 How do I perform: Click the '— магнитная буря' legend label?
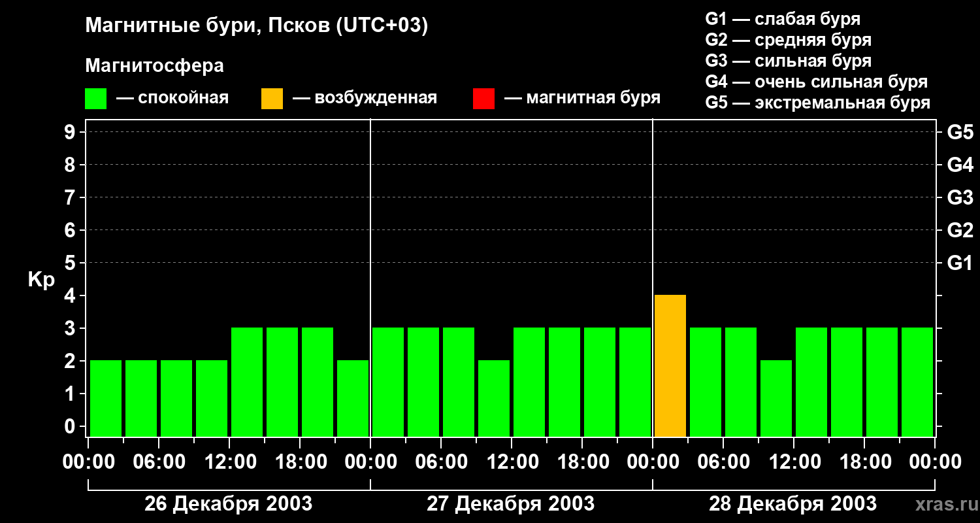coord(582,98)
